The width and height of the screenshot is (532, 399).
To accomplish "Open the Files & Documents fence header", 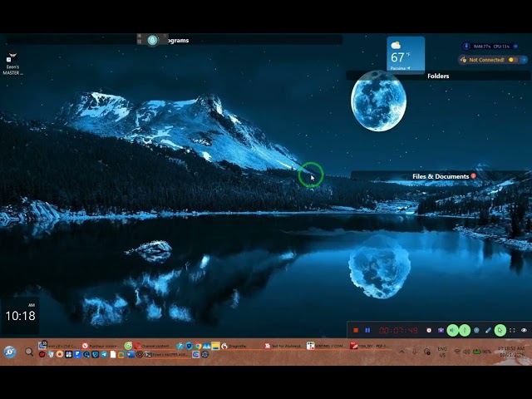I will (441, 176).
